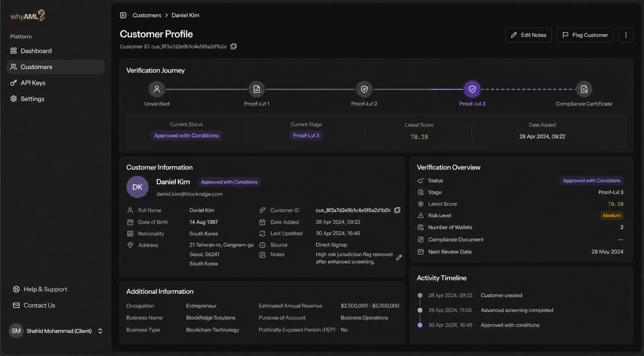
Task: Click Verification Overview status badge
Action: point(592,180)
